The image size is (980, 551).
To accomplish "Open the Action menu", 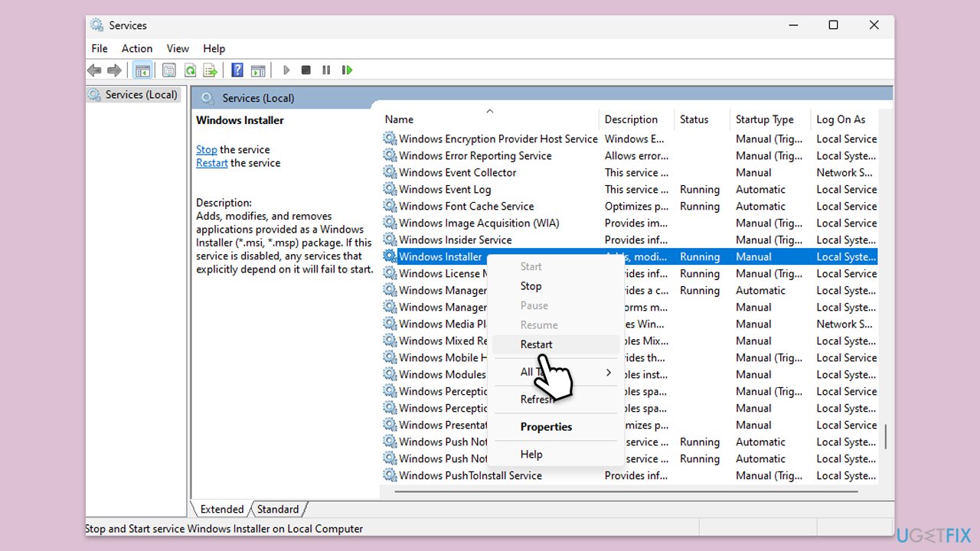I will [x=136, y=48].
